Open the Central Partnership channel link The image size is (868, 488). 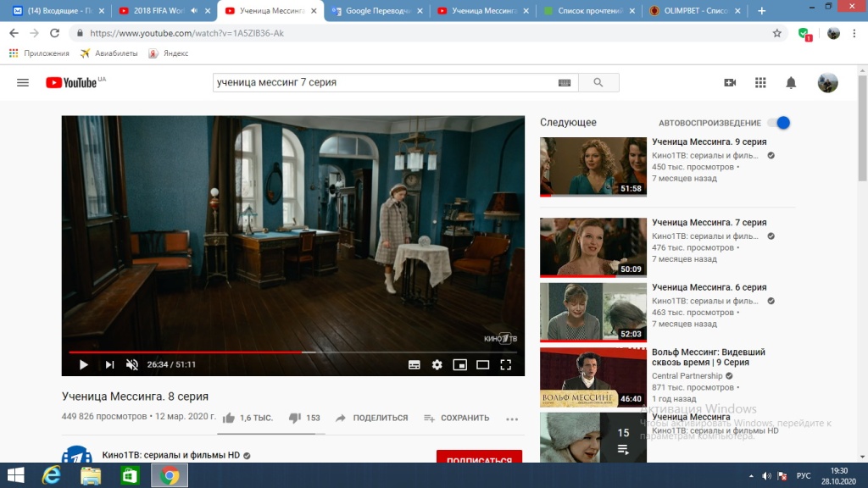(x=687, y=375)
